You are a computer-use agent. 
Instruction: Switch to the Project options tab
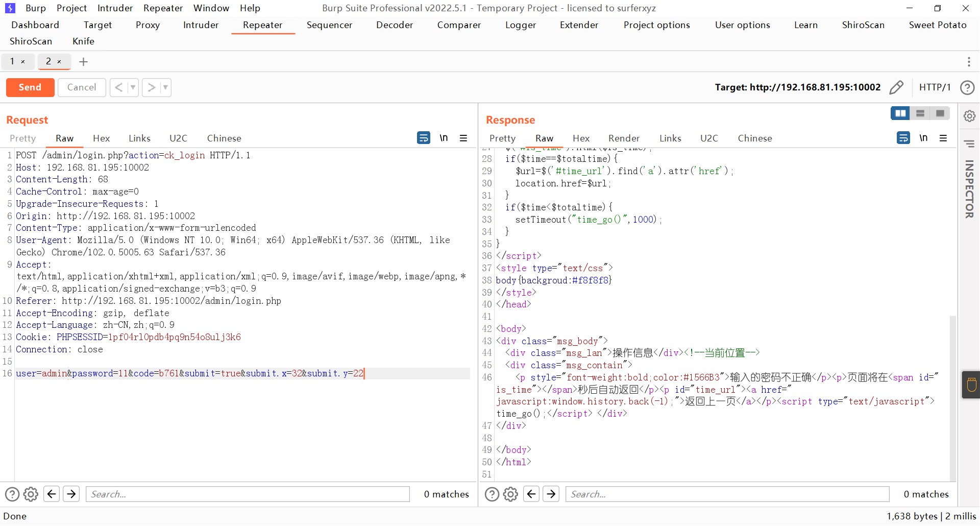point(656,25)
